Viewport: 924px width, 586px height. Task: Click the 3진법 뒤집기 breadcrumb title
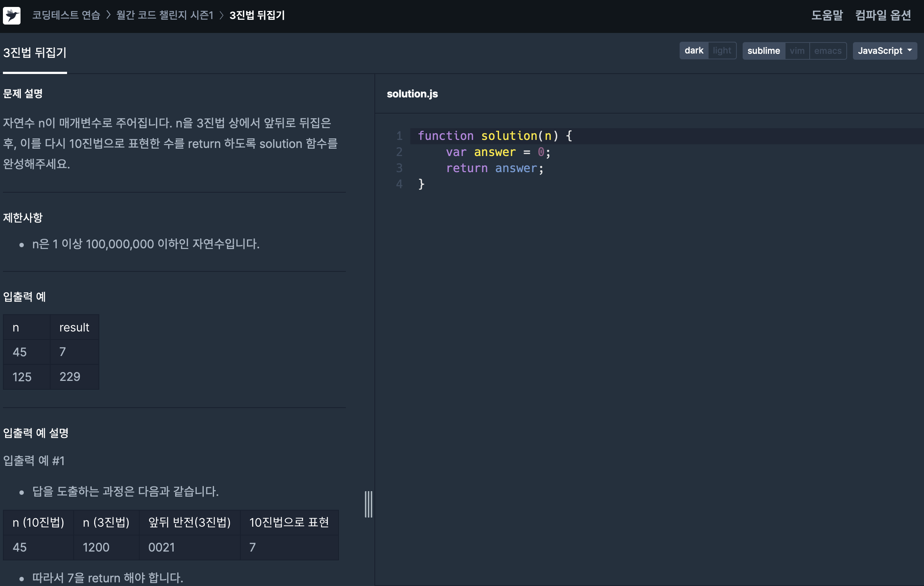pyautogui.click(x=257, y=15)
